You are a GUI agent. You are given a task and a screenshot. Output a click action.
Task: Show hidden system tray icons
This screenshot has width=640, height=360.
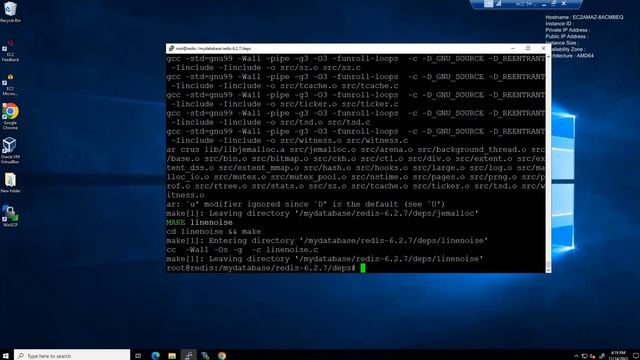[x=576, y=356]
